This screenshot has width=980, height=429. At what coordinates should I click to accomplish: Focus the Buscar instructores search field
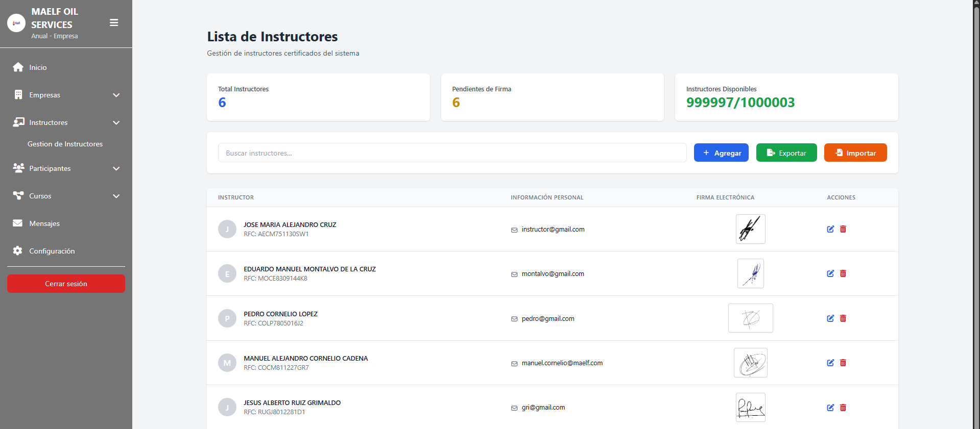[x=452, y=153]
